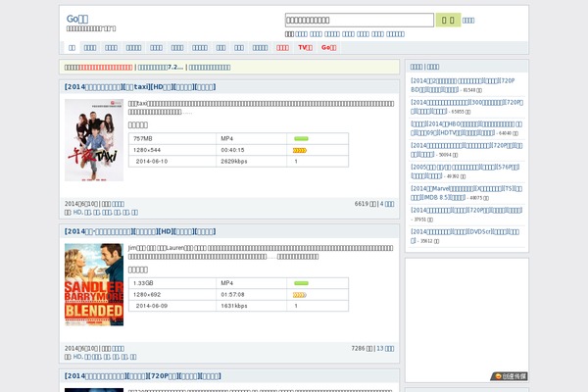Open sidebar link mentioning DVDScr
This screenshot has width=588, height=392.
point(465,235)
